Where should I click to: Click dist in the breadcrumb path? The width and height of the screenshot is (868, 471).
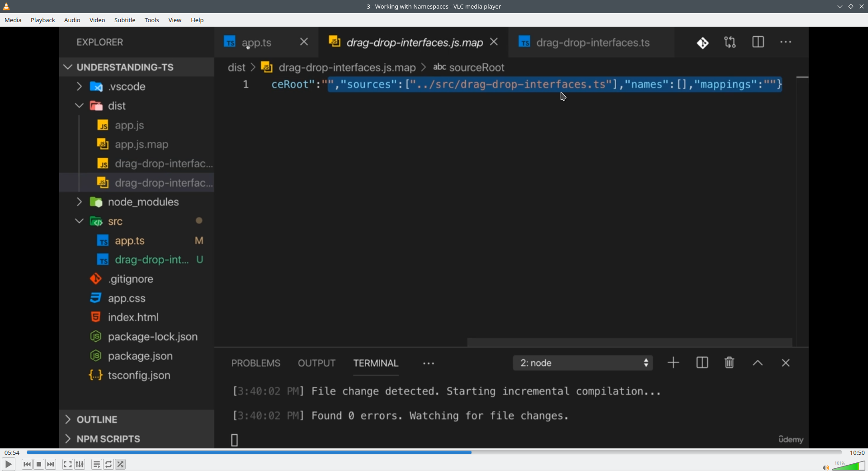pos(236,68)
